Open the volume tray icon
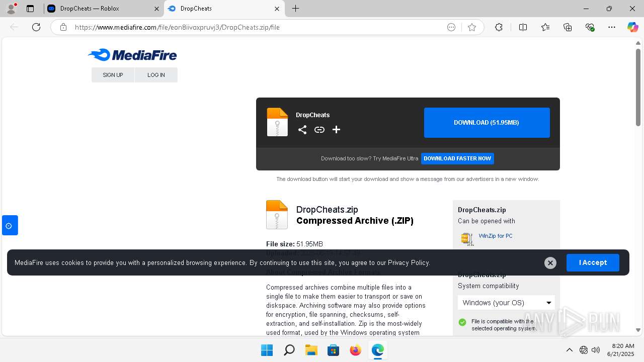The image size is (644, 362). [x=596, y=350]
